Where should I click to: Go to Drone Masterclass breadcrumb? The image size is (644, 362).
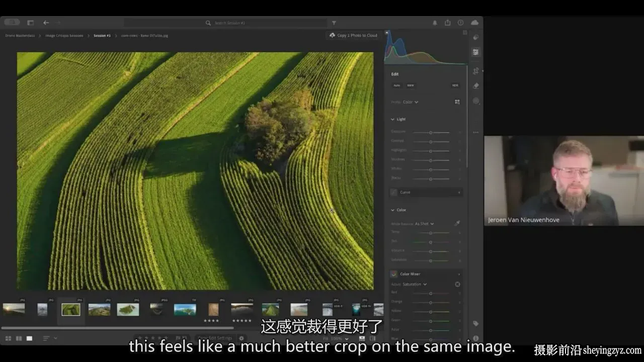[20, 36]
